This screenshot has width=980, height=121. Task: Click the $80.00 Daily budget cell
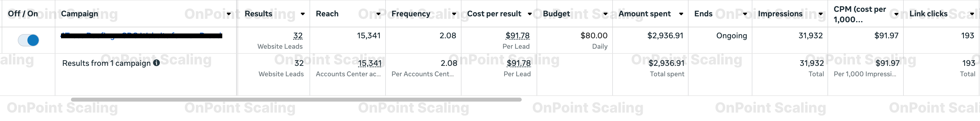[593, 36]
